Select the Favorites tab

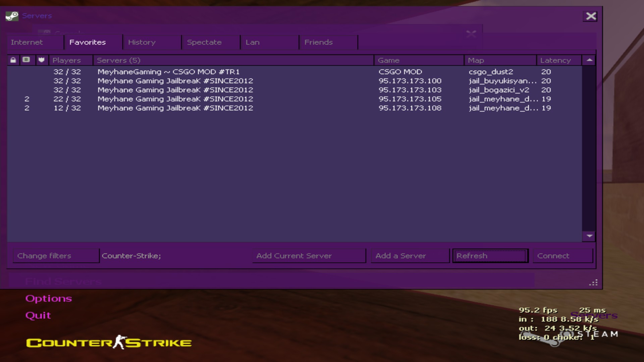pos(93,42)
